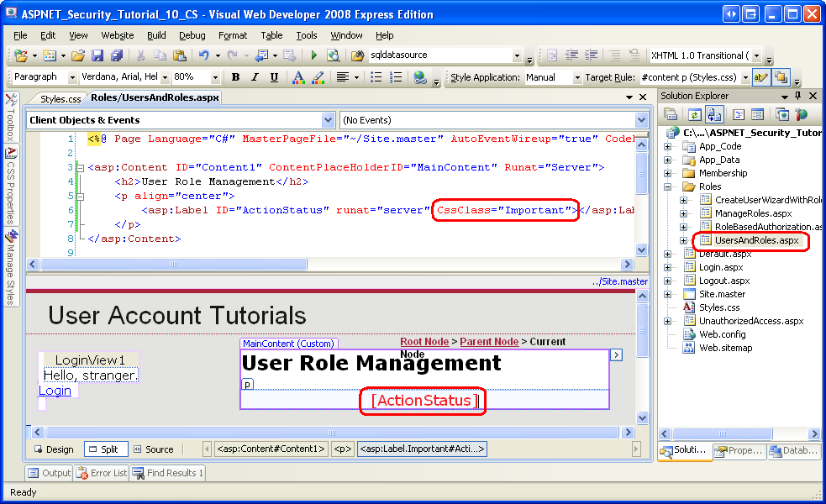This screenshot has width=826, height=504.
Task: Switch to Design view
Action: pyautogui.click(x=55, y=449)
